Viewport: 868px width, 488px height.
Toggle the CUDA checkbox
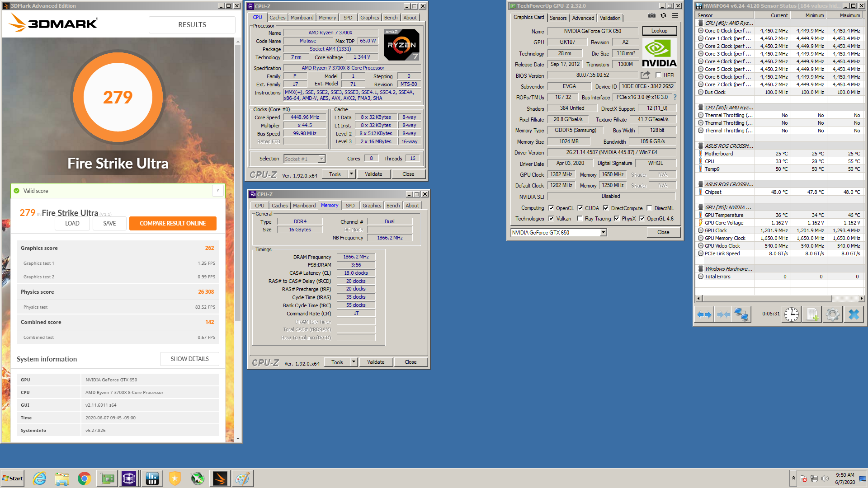click(580, 208)
